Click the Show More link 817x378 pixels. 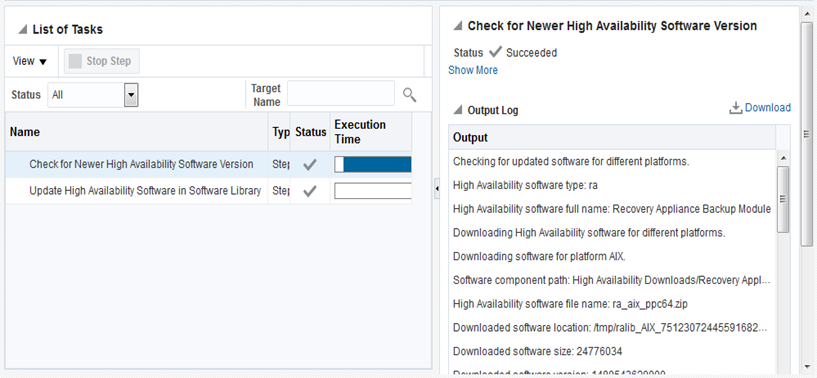coord(473,70)
